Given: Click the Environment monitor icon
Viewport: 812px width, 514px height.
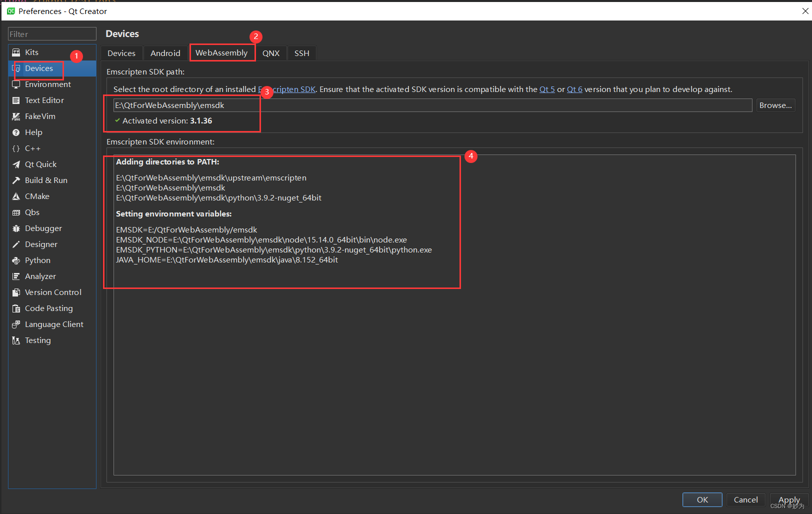Looking at the screenshot, I should pyautogui.click(x=16, y=84).
